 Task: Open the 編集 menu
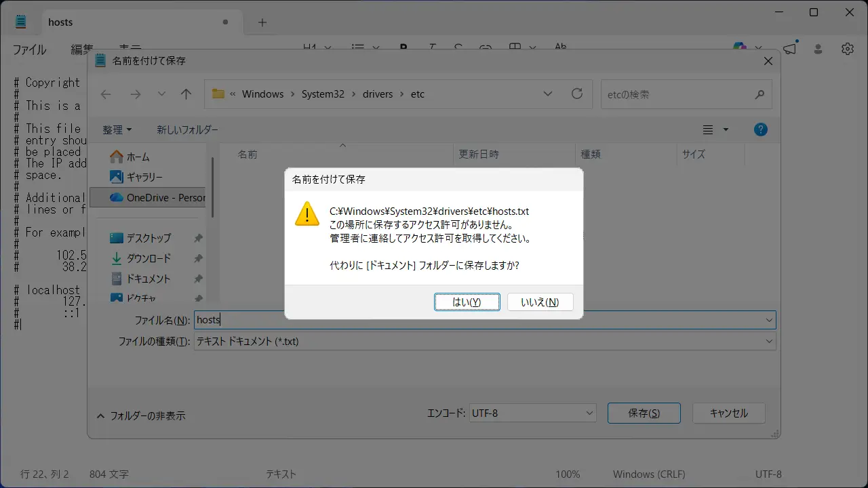click(x=82, y=49)
